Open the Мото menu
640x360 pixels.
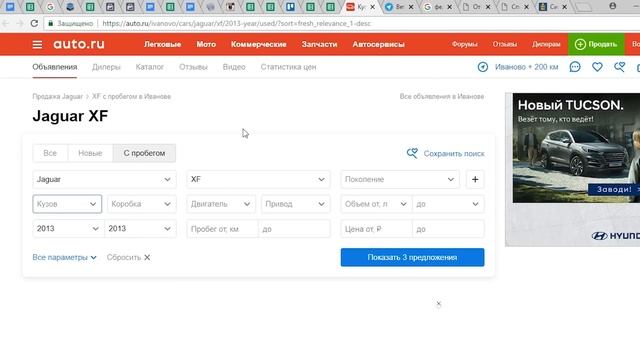[206, 44]
